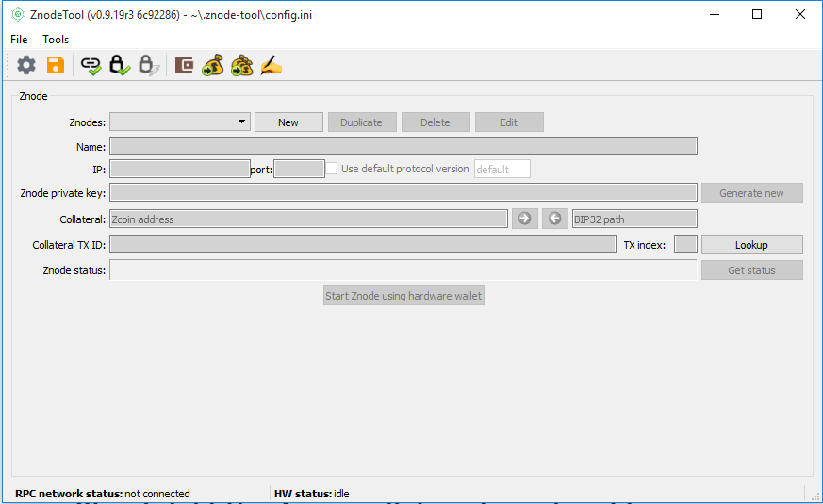The height and width of the screenshot is (504, 823).
Task: Click the left-arrow button beside the BIP32 path
Action: click(x=554, y=219)
